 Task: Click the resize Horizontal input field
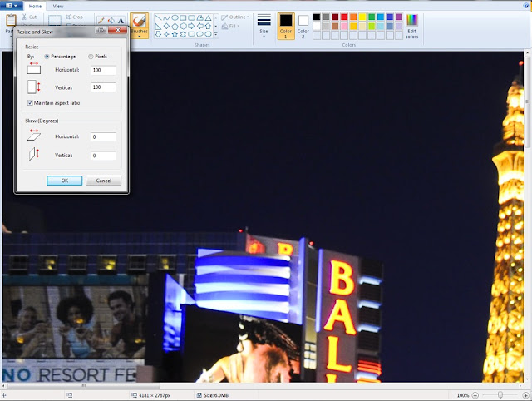pyautogui.click(x=103, y=70)
